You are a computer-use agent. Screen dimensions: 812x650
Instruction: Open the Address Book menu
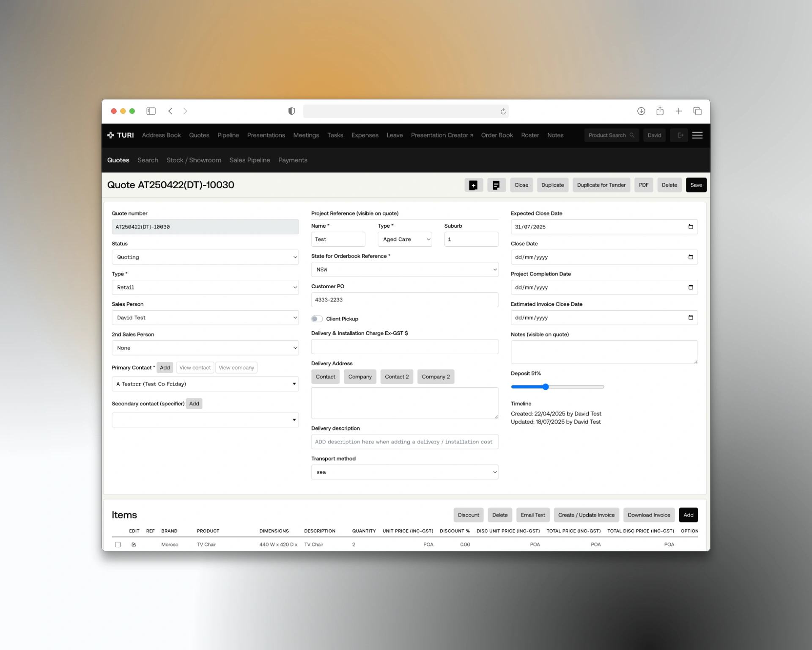(x=161, y=135)
